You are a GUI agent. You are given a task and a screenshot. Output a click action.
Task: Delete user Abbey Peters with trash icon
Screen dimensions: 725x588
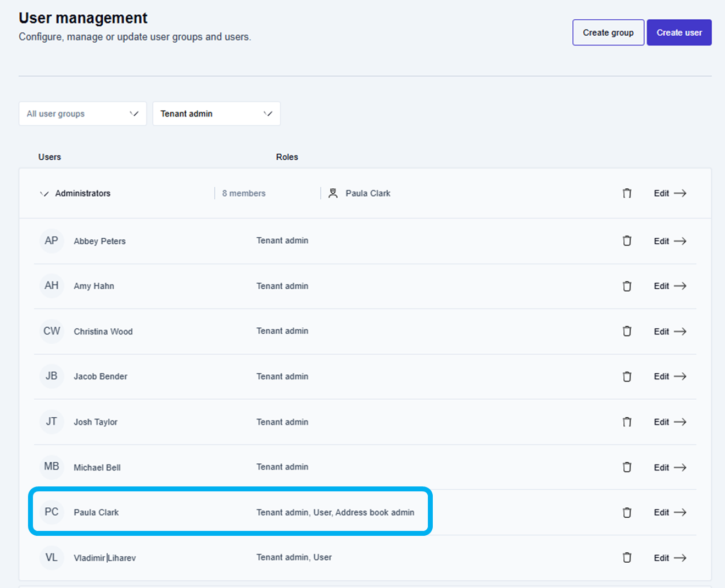[x=627, y=241]
